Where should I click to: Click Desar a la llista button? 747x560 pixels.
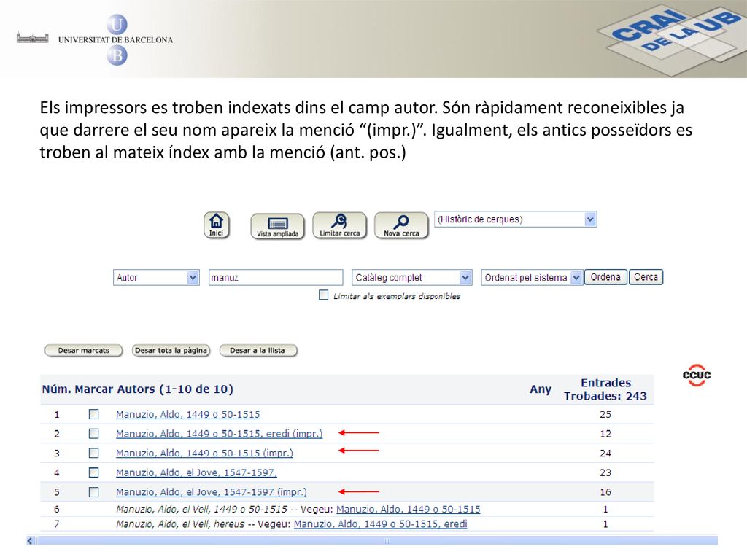(258, 351)
